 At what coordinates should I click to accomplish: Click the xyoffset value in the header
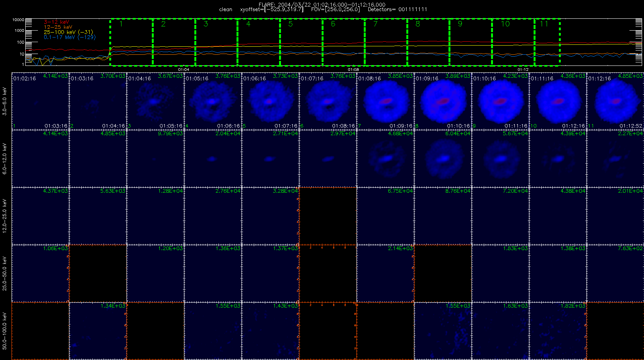[x=272, y=10]
